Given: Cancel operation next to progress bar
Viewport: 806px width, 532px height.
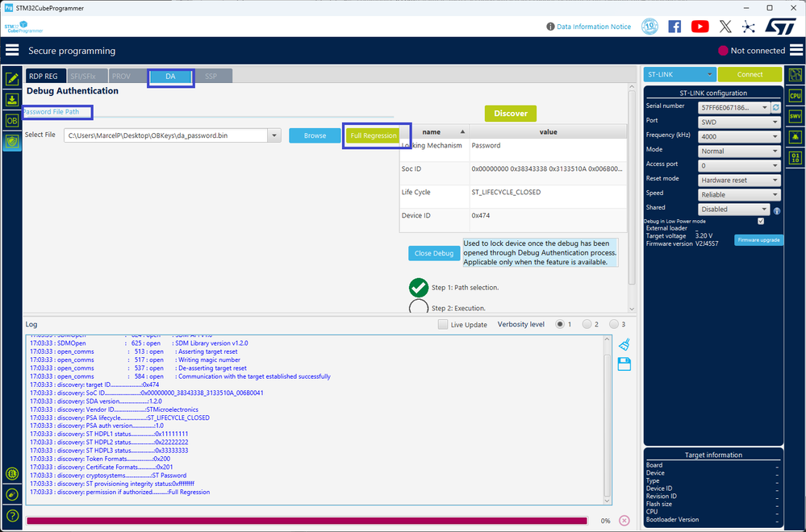Looking at the screenshot, I should 624,520.
